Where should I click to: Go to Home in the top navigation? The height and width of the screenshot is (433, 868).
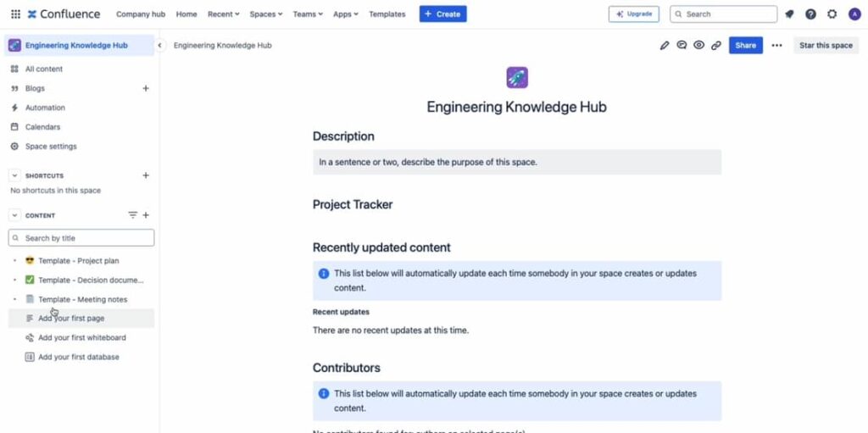186,14
